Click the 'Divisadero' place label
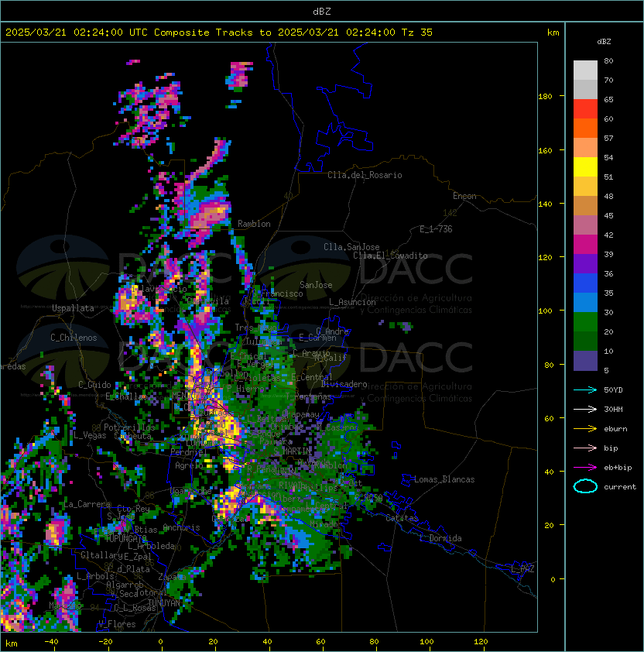Screen dimensions: 644x652 point(344,384)
